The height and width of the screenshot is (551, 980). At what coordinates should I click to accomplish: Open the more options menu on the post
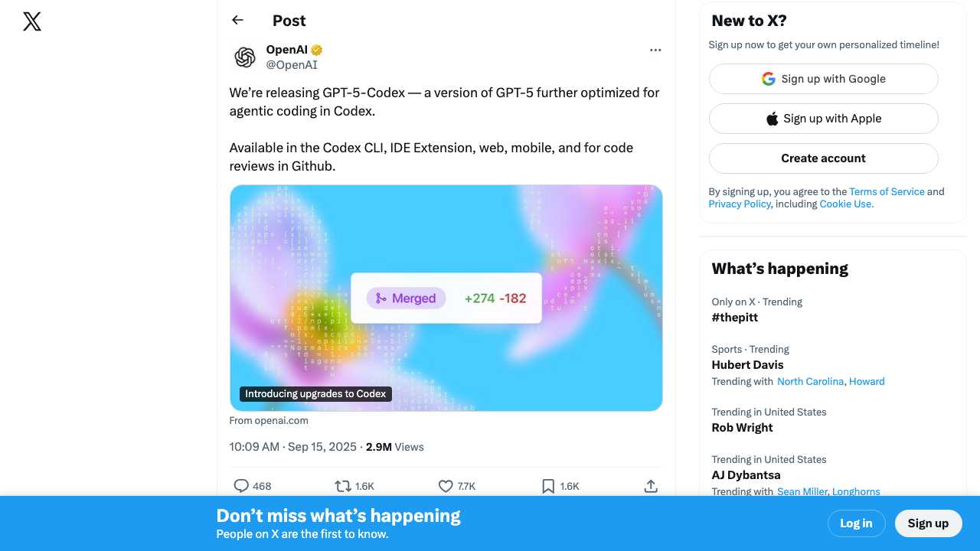(x=655, y=50)
